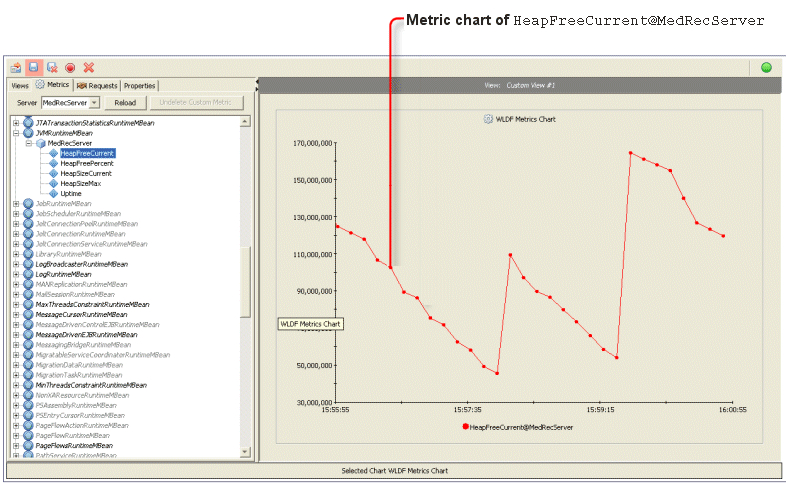
Task: Click the import view toolbar icon with orange arrow
Action: [16, 68]
